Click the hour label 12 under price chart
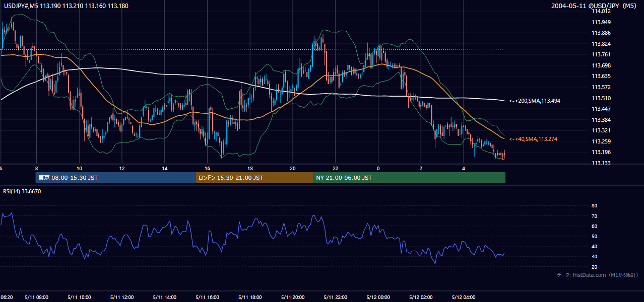 coord(121,168)
